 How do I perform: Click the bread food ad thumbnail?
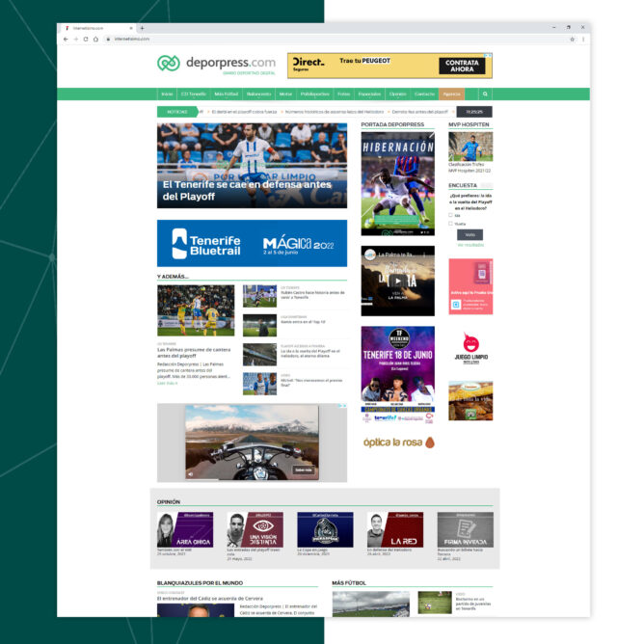point(470,401)
